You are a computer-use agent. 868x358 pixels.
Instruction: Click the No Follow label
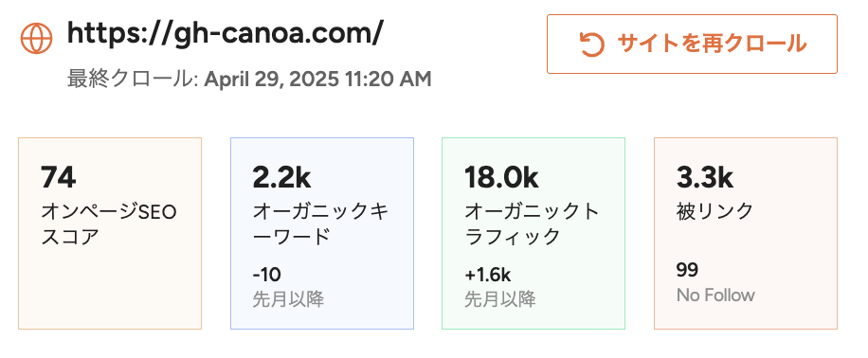click(x=715, y=295)
